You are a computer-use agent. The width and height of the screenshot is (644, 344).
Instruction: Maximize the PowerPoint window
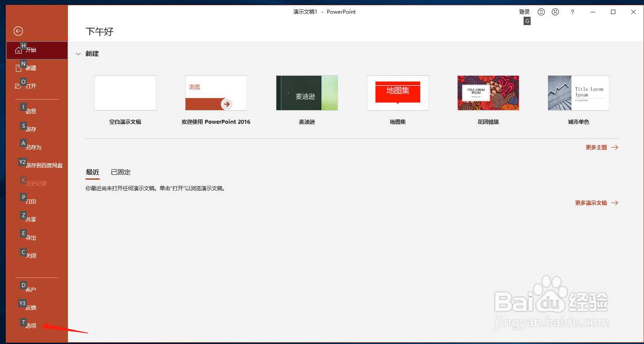point(613,12)
